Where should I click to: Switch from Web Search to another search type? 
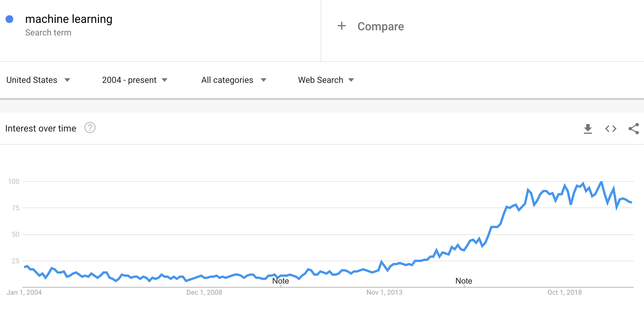[x=325, y=80]
